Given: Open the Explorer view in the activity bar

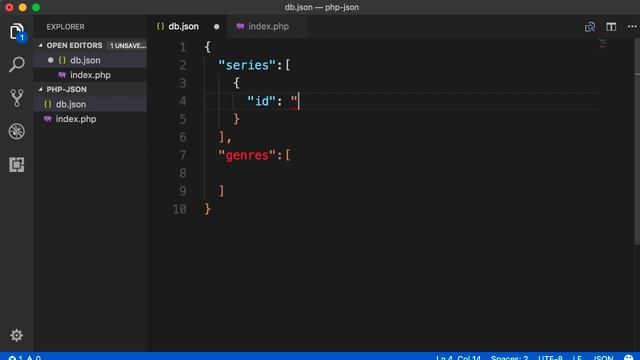Looking at the screenshot, I should tap(17, 31).
